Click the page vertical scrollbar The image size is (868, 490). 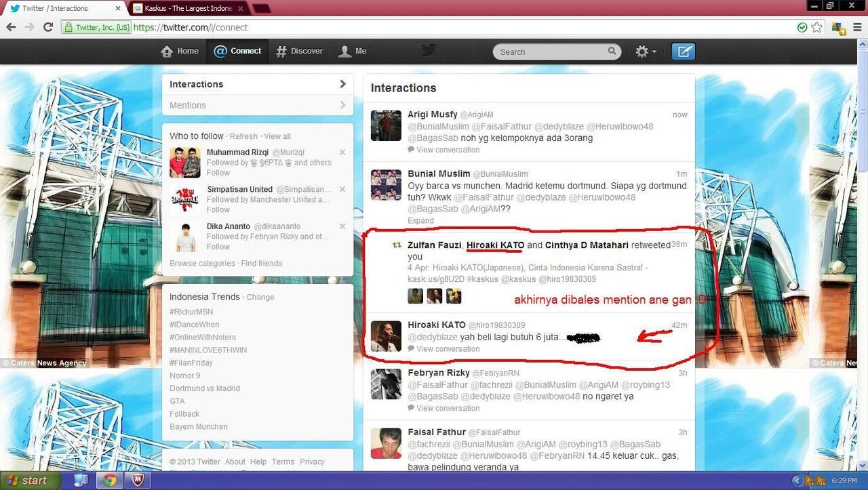tap(862, 254)
